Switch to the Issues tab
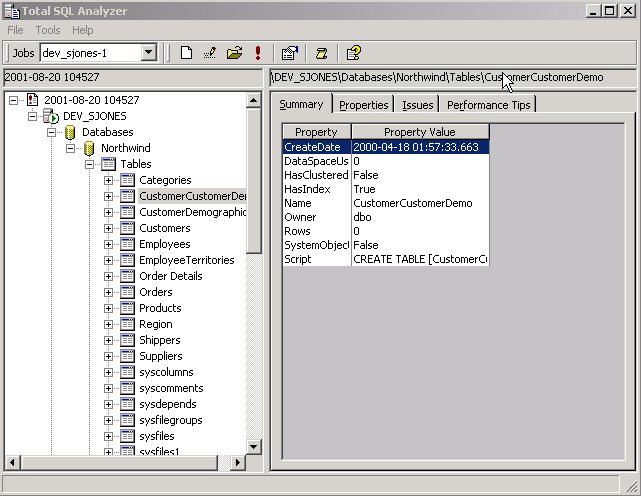 tap(417, 105)
